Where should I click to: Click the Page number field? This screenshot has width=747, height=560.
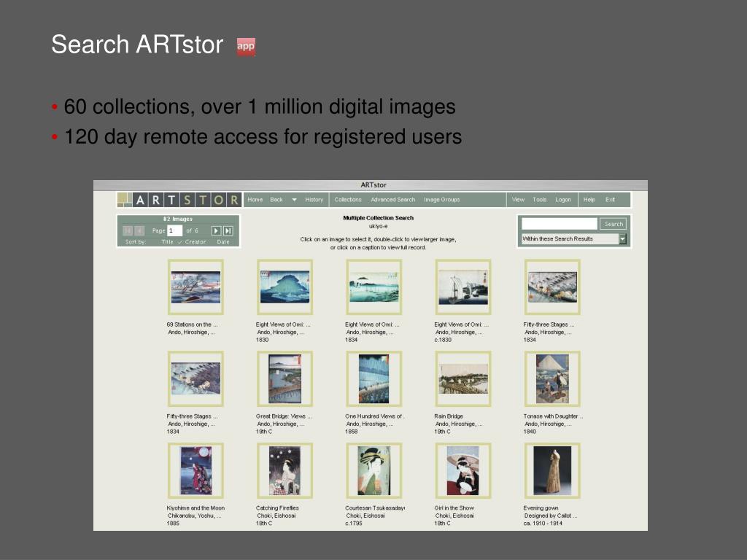pos(174,230)
